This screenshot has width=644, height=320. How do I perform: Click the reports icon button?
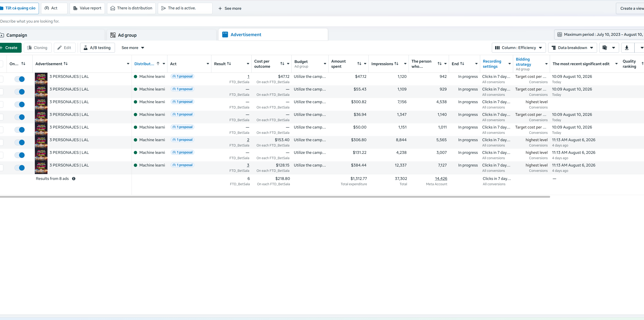(x=605, y=48)
